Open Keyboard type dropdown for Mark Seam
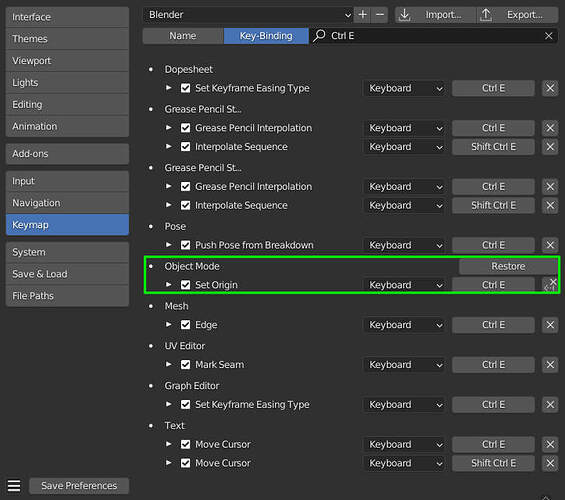 click(x=405, y=365)
